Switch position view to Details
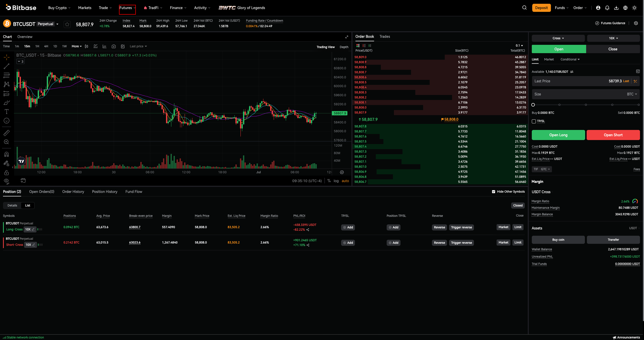Image resolution: width=644 pixels, height=340 pixels. click(12, 206)
